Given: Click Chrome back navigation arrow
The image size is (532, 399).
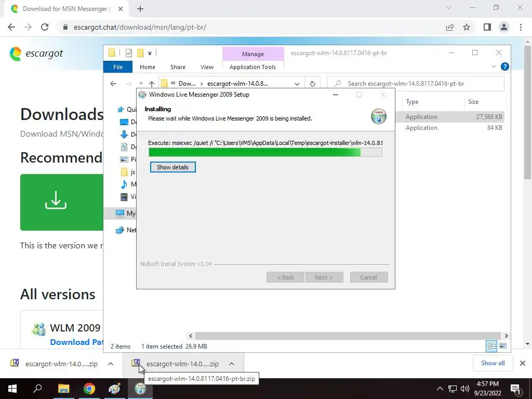Looking at the screenshot, I should pos(11,27).
